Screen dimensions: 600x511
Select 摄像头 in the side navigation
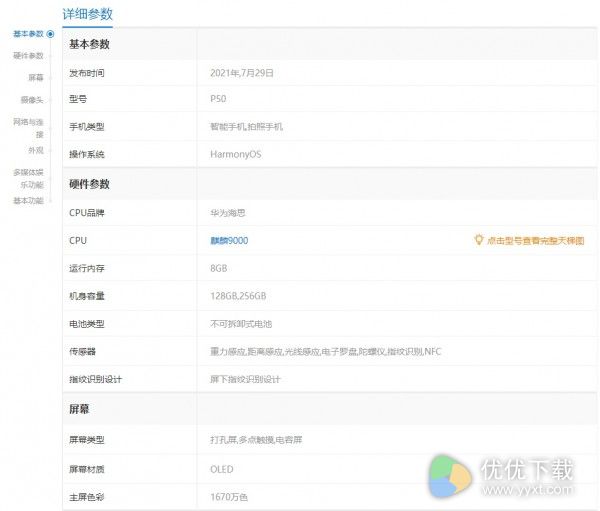[x=32, y=100]
